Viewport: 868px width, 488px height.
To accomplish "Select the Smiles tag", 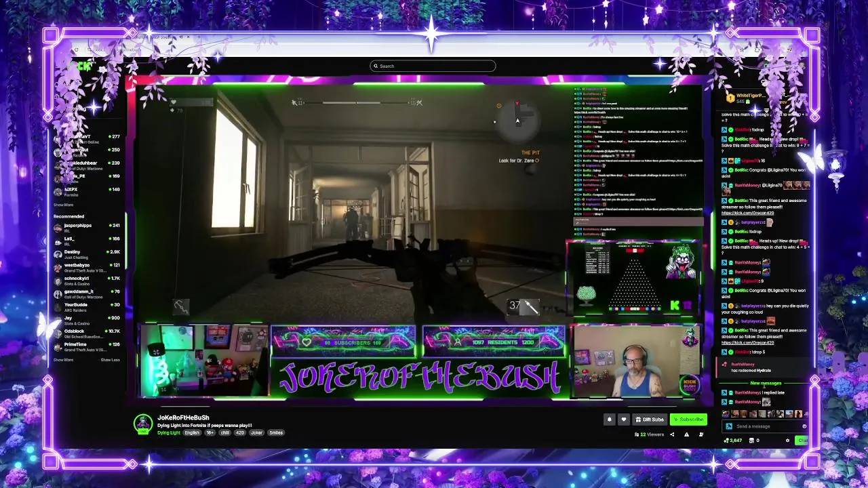I will [276, 432].
